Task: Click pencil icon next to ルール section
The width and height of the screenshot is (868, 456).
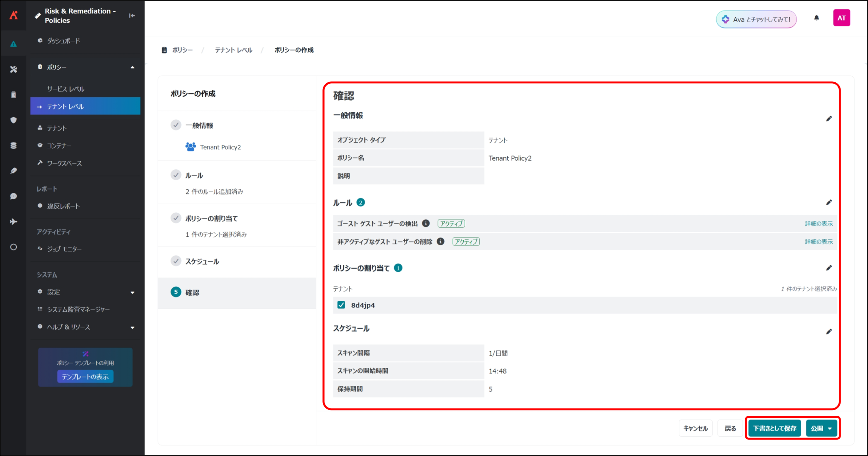Action: point(829,202)
